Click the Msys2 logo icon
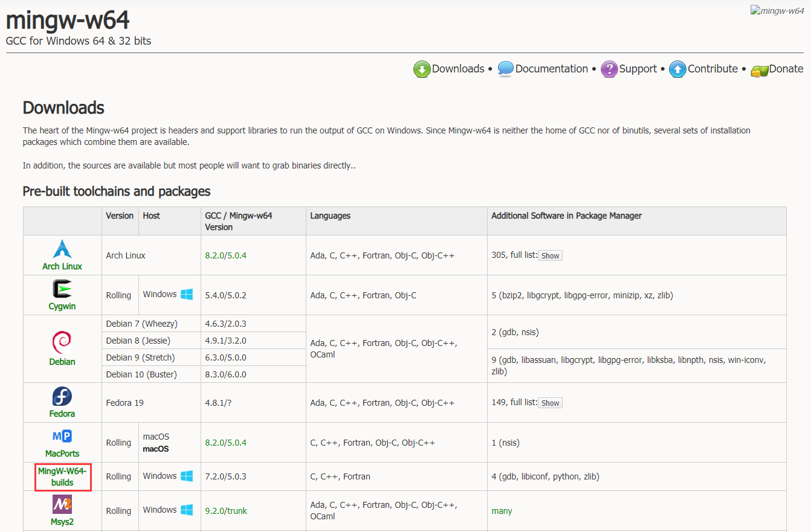811x532 pixels. (x=62, y=504)
